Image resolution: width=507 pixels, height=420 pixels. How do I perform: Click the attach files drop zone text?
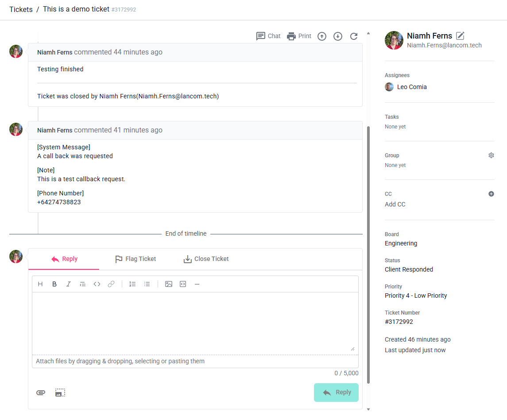tap(120, 361)
